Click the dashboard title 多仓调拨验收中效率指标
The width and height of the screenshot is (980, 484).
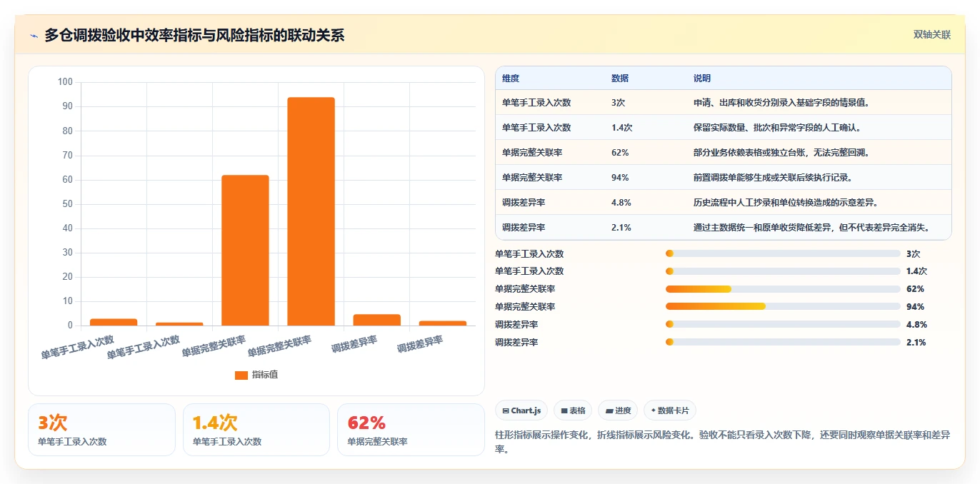[194, 35]
